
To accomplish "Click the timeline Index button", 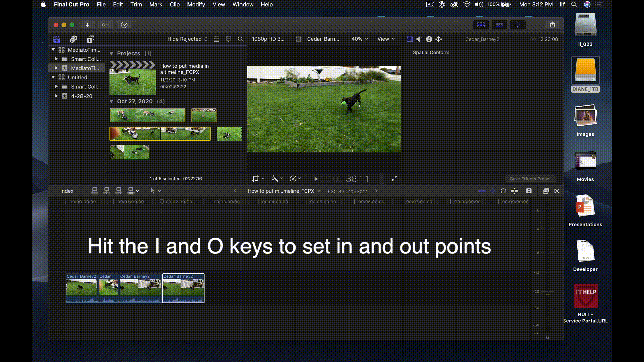I will click(x=67, y=191).
